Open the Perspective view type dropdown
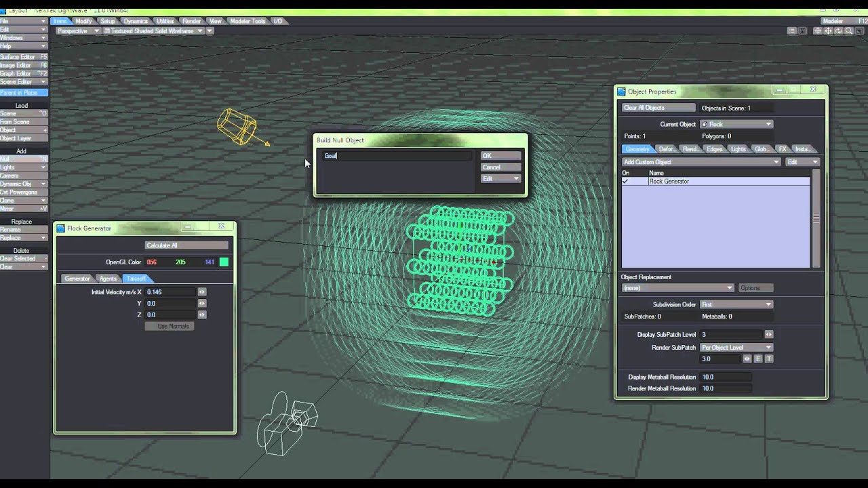The height and width of the screenshot is (488, 868). coord(78,30)
